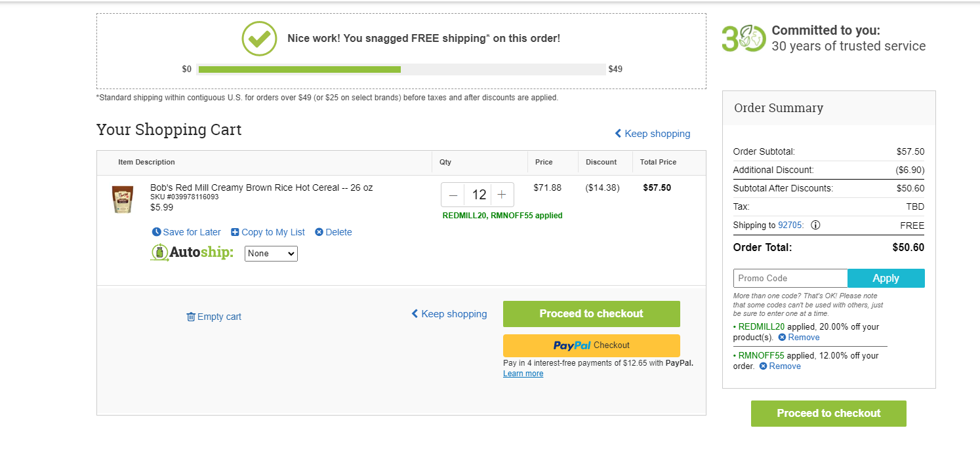
Task: Click Copy to My List plus icon
Action: coord(235,232)
